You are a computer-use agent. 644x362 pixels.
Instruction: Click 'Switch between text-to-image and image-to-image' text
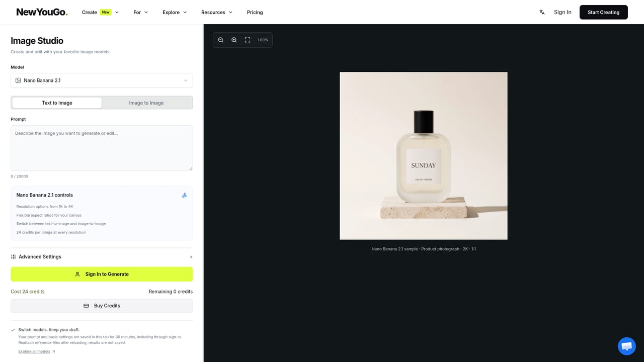coord(61,224)
